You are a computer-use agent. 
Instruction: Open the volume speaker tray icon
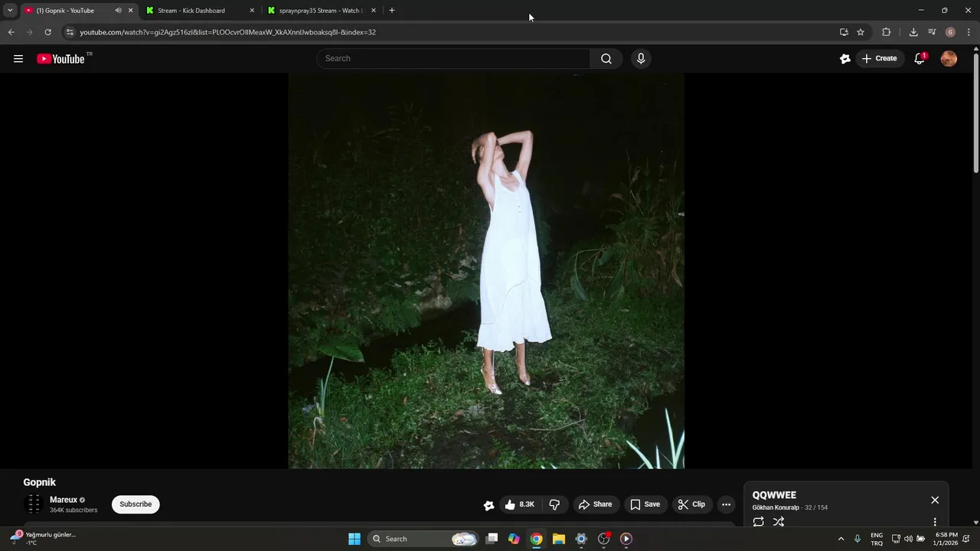[908, 539]
